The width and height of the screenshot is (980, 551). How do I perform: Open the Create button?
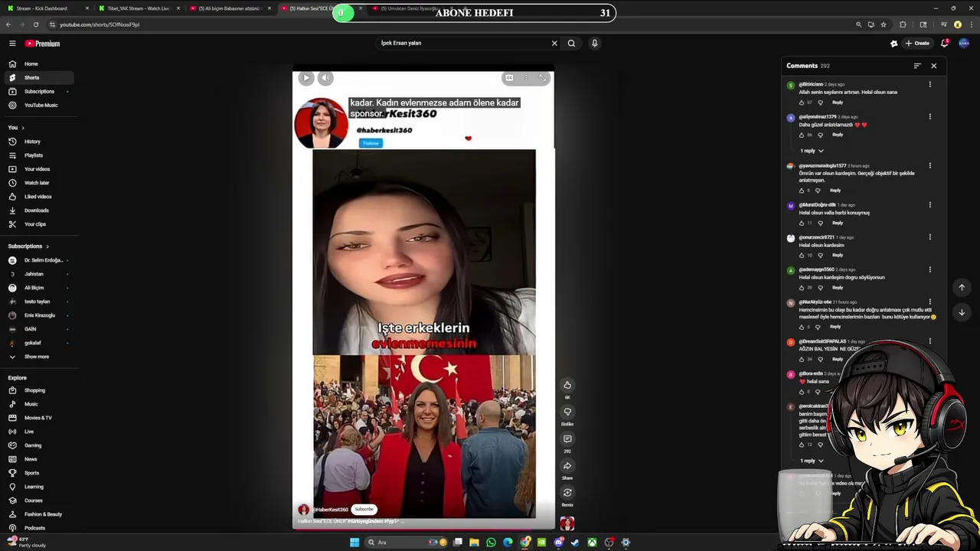pyautogui.click(x=917, y=44)
